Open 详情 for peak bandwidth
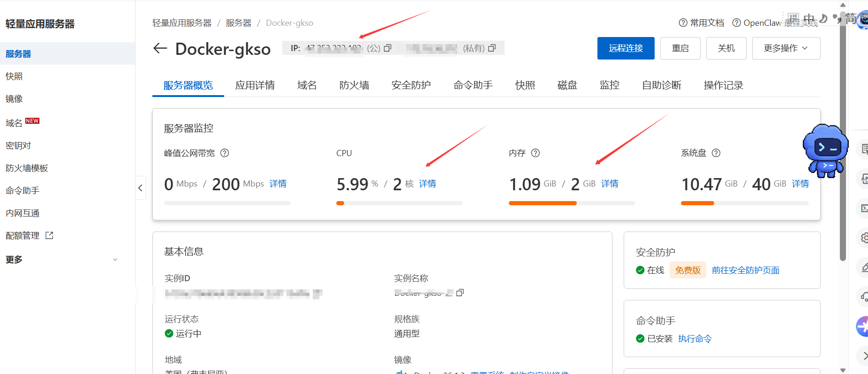The image size is (868, 374). coord(278,184)
